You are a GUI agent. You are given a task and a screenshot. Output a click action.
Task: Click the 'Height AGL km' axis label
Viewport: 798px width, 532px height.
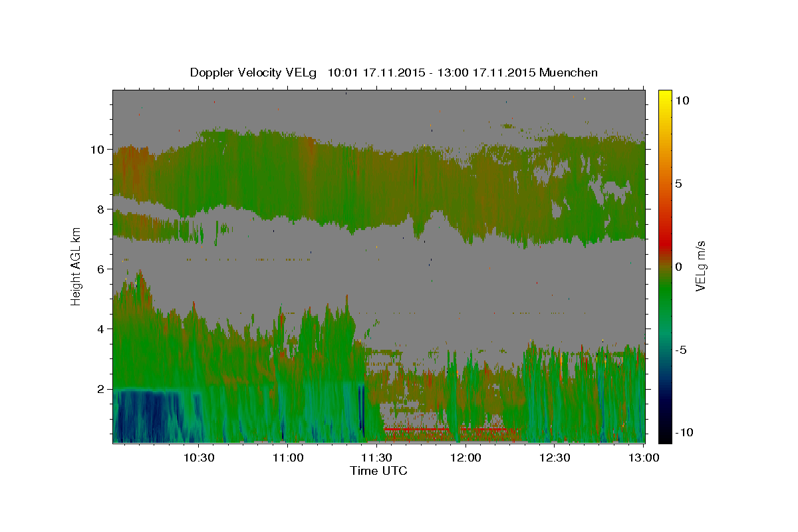coord(76,266)
